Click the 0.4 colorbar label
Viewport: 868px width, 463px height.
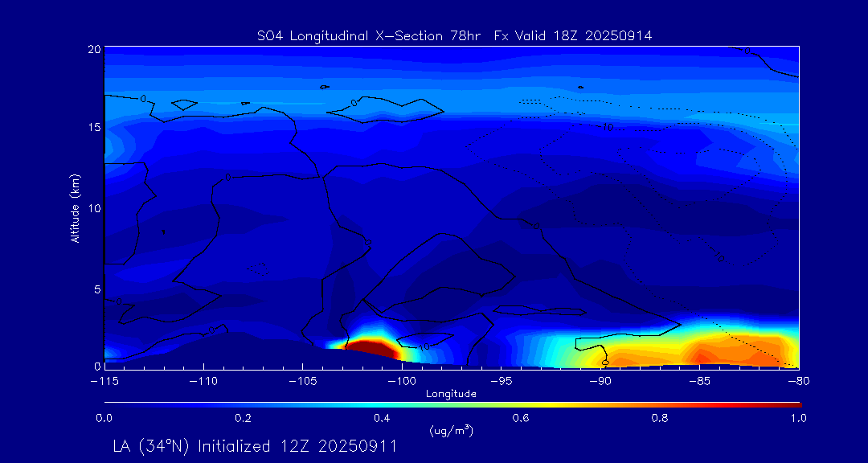pos(383,418)
